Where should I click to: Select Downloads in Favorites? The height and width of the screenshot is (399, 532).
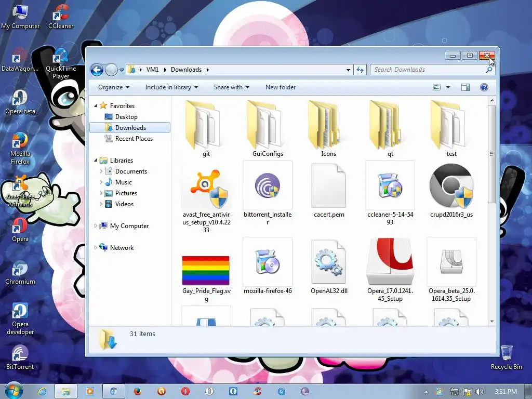[x=130, y=128]
